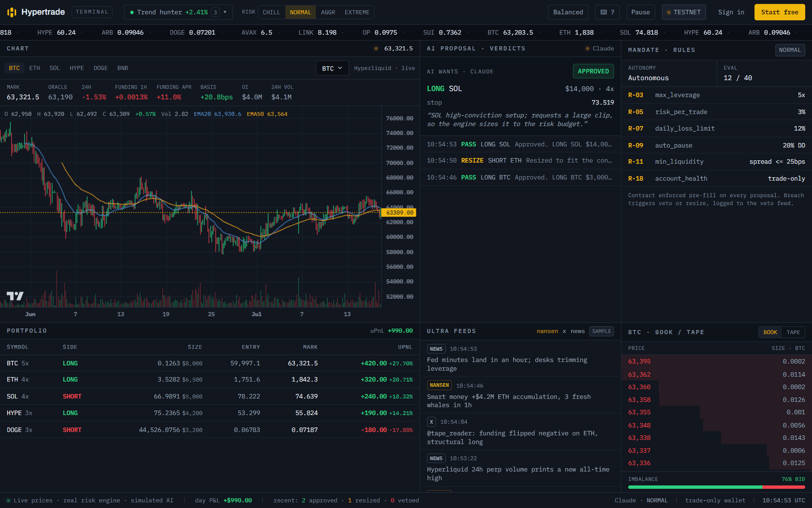
Task: Toggle the TESTNET network switch
Action: click(x=683, y=12)
